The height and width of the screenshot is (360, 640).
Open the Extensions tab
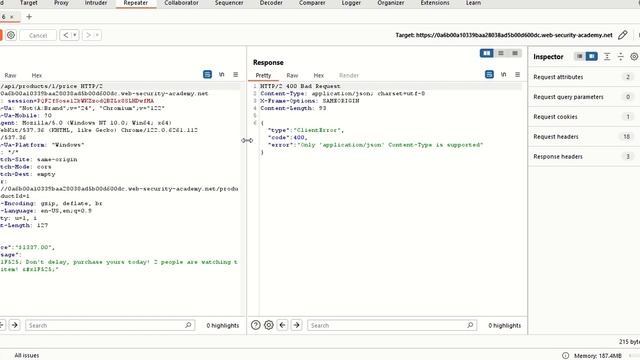pos(435,3)
